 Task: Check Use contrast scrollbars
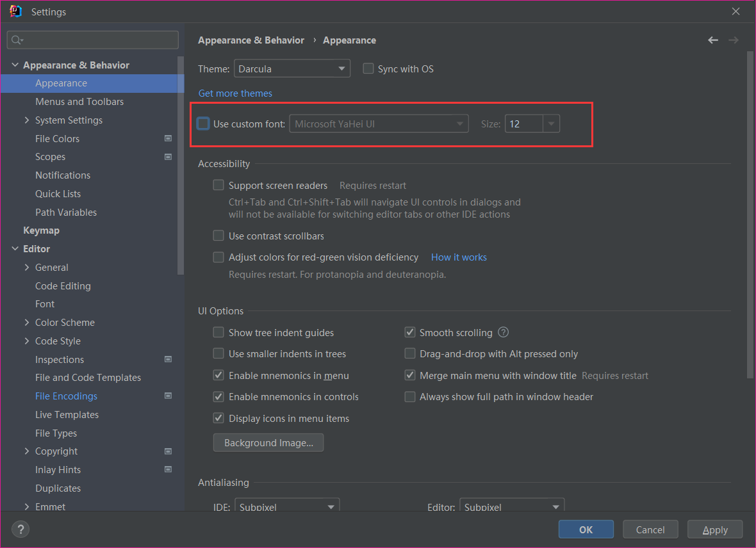pyautogui.click(x=218, y=236)
